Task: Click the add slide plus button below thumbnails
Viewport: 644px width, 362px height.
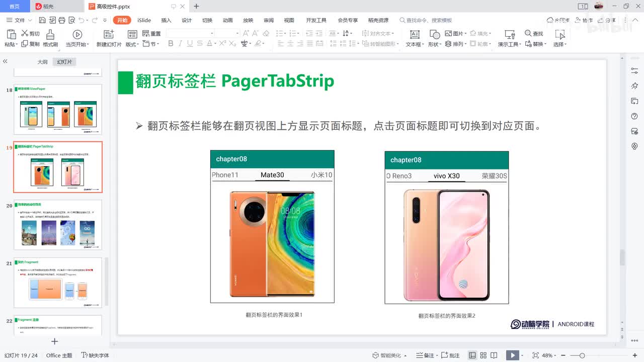Action: 55,341
